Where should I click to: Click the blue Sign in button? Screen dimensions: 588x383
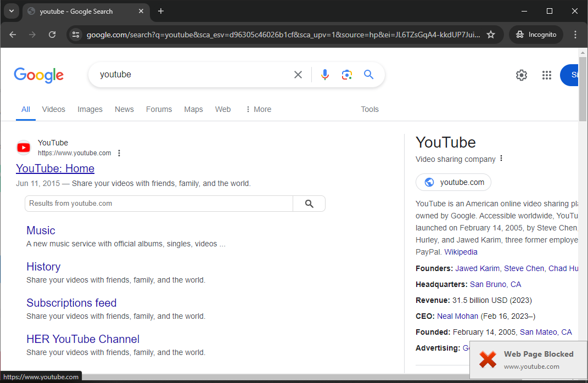(569, 75)
